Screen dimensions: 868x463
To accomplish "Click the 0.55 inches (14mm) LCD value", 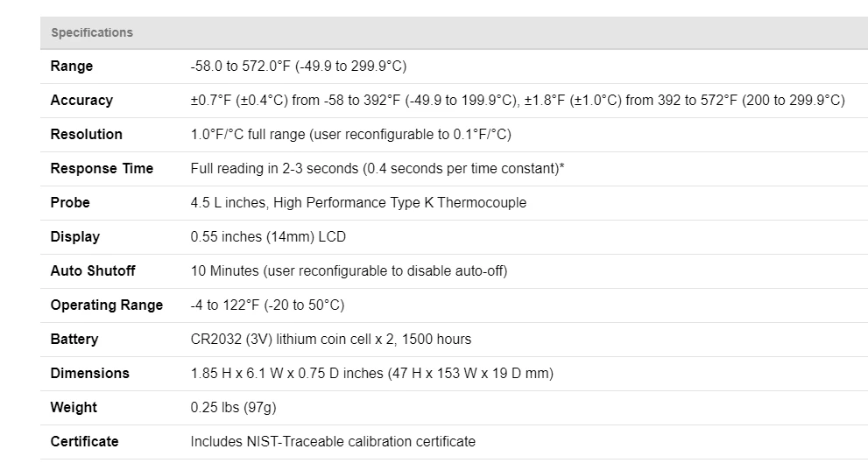I will [x=269, y=237].
